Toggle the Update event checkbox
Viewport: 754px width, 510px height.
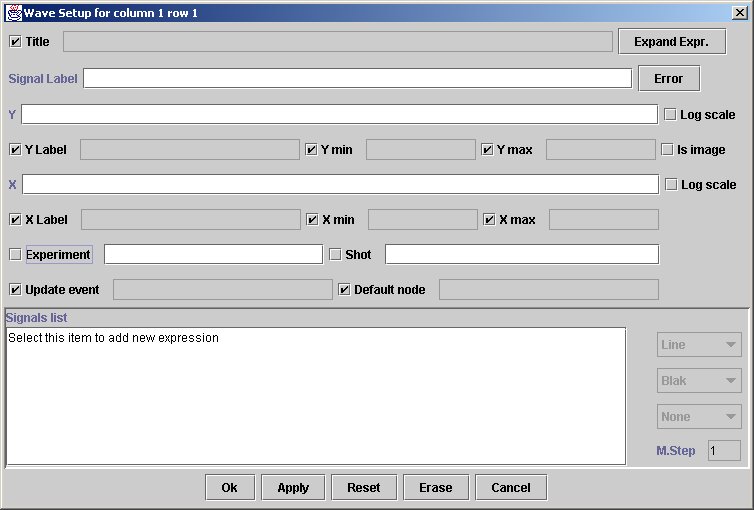pyautogui.click(x=15, y=289)
